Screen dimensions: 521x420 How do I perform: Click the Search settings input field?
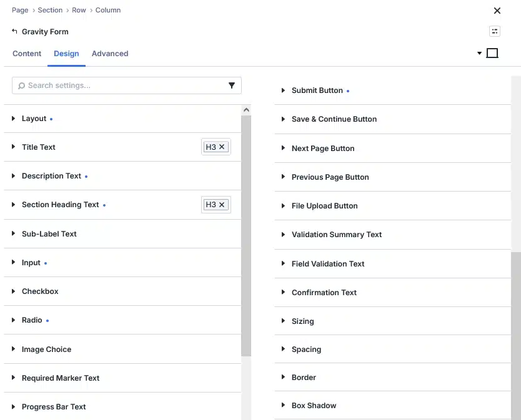(x=127, y=85)
